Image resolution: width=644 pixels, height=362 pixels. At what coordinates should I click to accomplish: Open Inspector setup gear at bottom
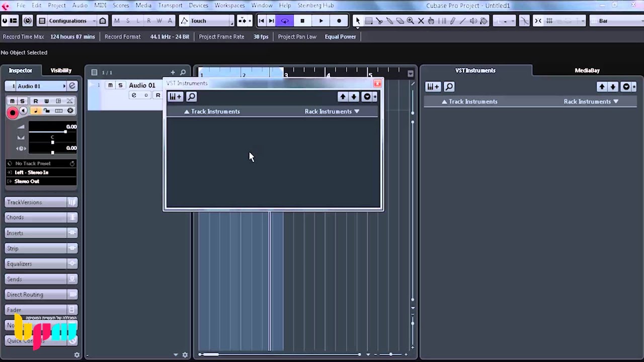[x=77, y=354]
